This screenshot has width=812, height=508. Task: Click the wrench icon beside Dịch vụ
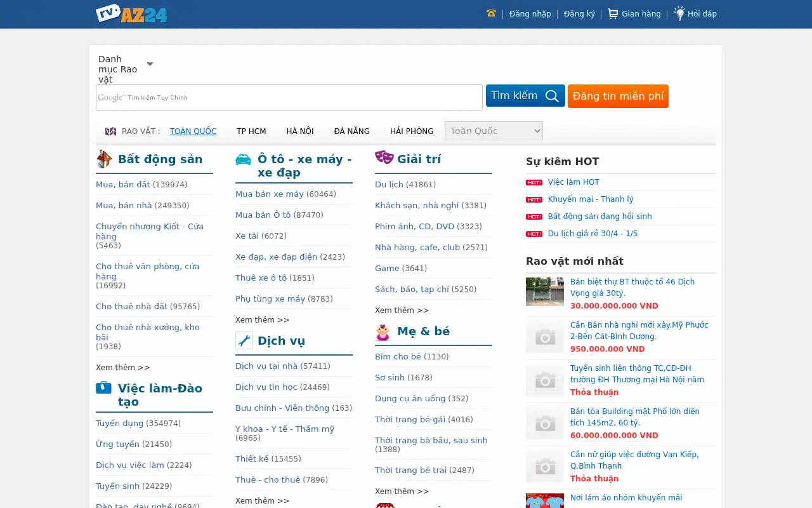point(244,340)
